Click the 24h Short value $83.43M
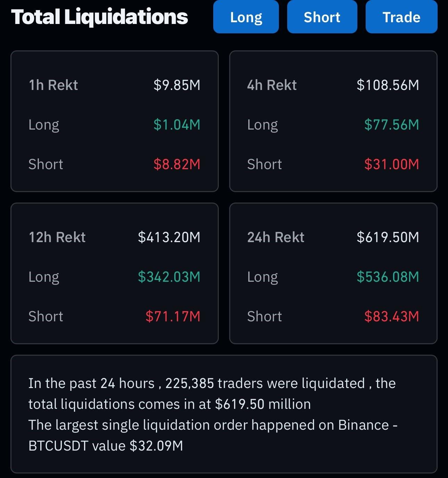 coord(392,316)
